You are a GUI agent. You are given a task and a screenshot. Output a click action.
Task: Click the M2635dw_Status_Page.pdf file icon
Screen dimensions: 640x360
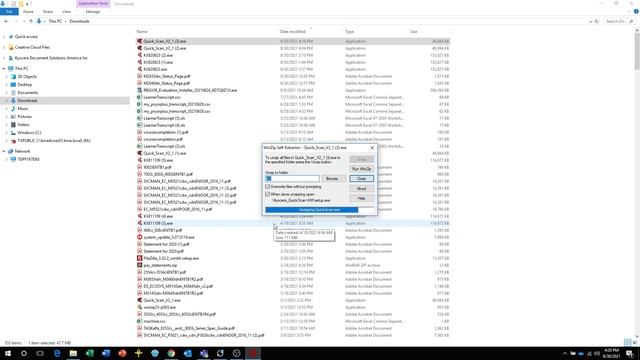coord(140,76)
